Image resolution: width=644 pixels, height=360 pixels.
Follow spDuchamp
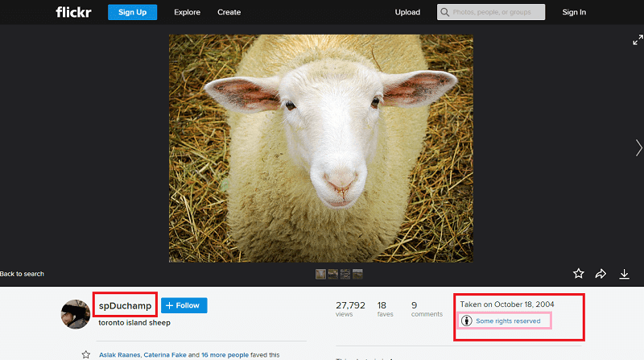pos(184,305)
